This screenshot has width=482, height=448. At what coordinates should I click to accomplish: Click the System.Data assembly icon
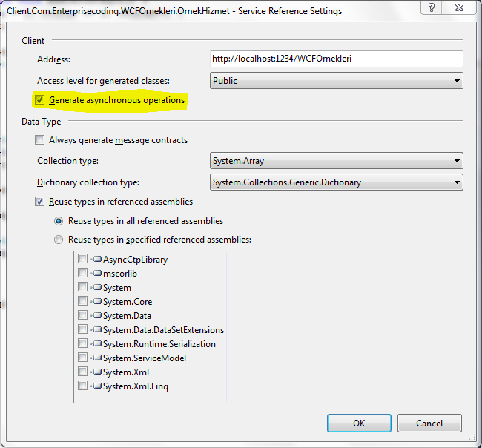97,315
